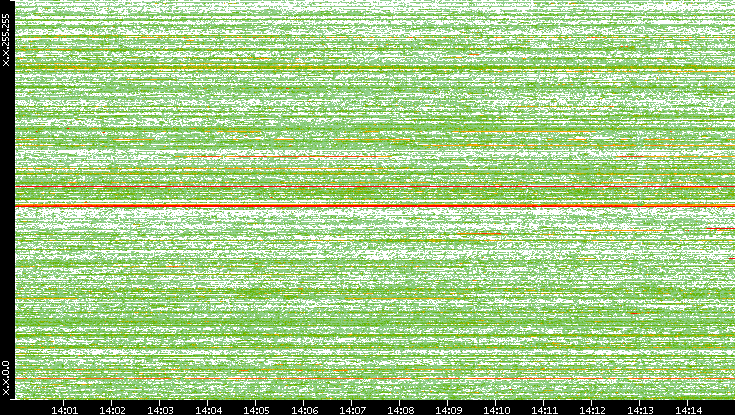Click the 14:06 time axis label
The image size is (735, 415).
pos(304,410)
